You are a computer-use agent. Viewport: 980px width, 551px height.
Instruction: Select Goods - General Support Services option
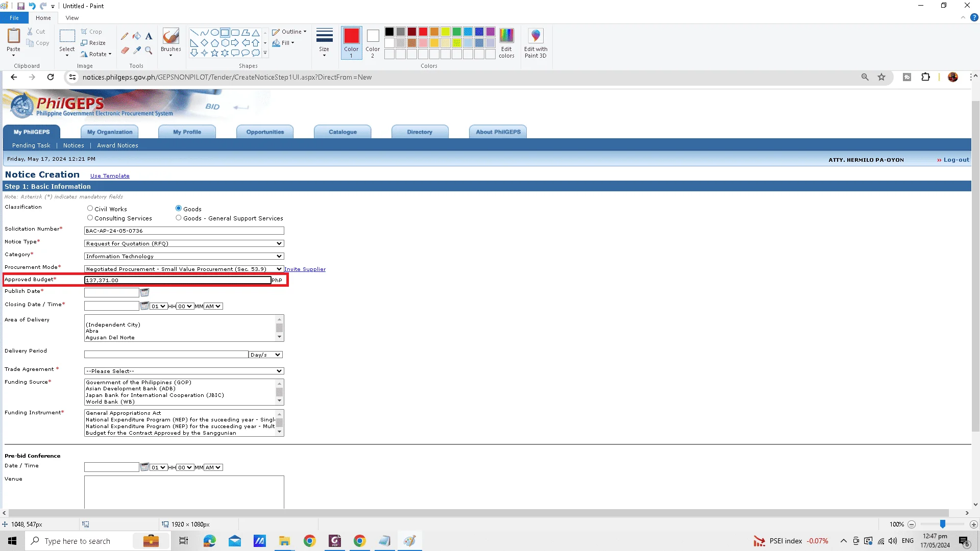click(x=179, y=218)
